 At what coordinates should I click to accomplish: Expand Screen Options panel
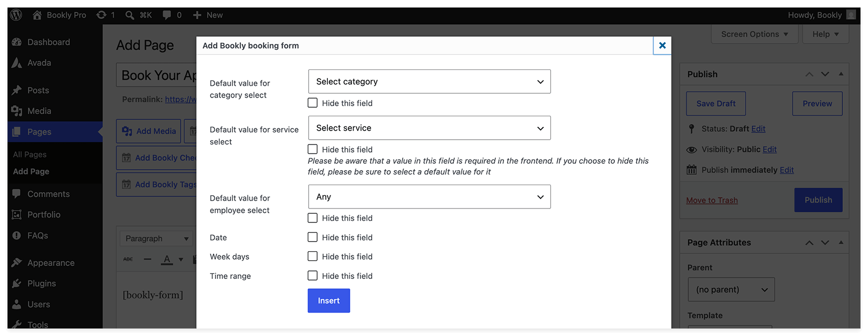point(754,34)
